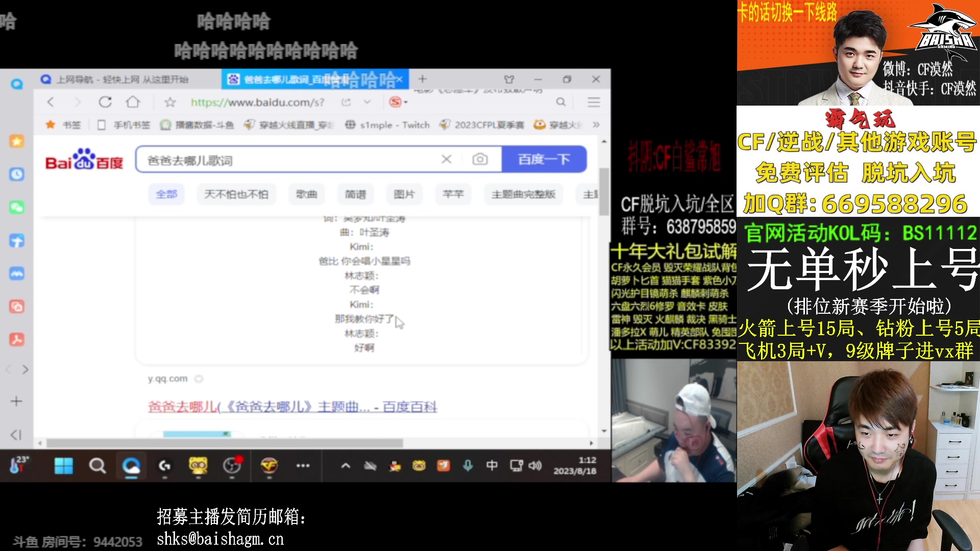Open the clock history sidebar icon
Screen dimensions: 980x551
pyautogui.click(x=17, y=174)
